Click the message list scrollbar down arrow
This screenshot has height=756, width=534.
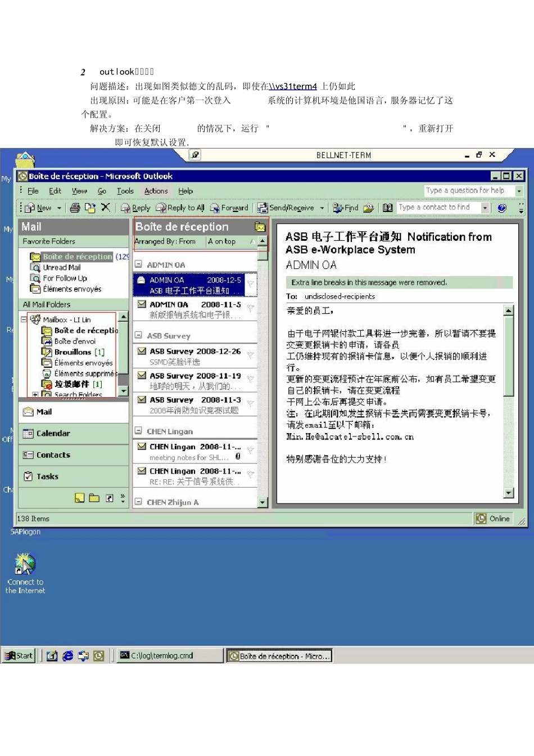263,502
